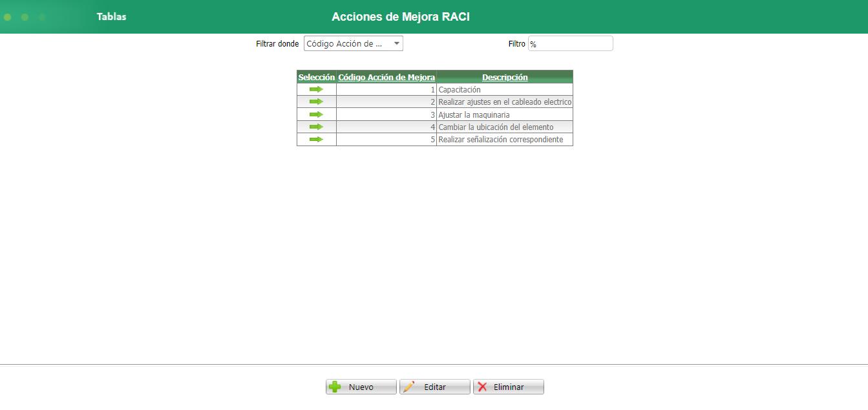Viewport: 868px width, 410px height.
Task: Click inside the Filtro text field
Action: (x=570, y=43)
